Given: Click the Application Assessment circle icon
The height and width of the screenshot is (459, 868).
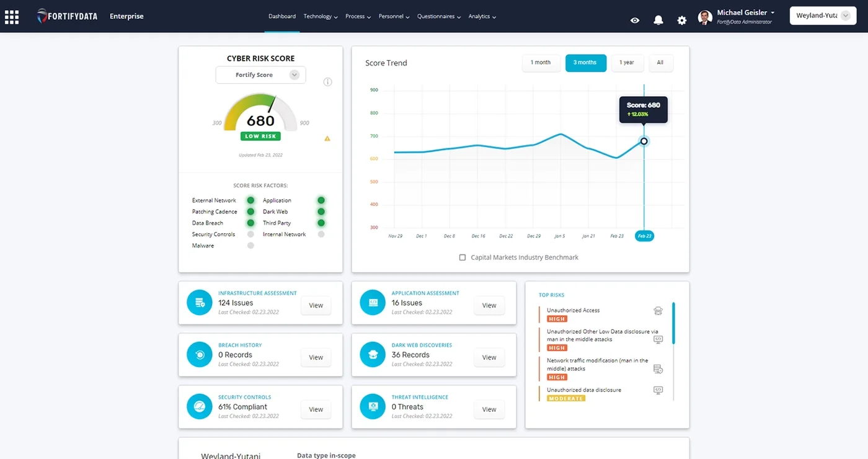Looking at the screenshot, I should 373,303.
